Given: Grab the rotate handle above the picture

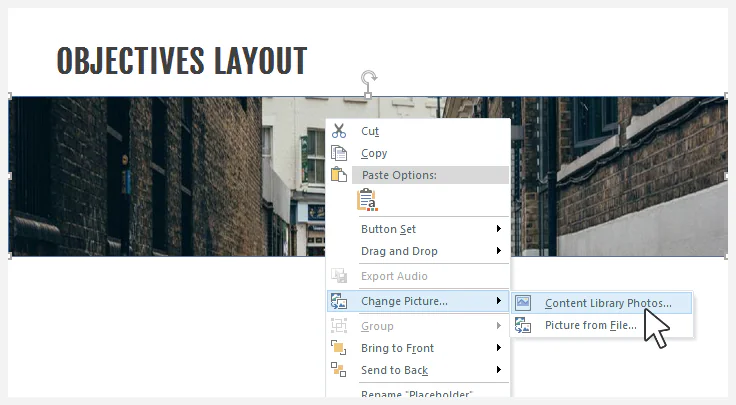Looking at the screenshot, I should click(x=369, y=77).
